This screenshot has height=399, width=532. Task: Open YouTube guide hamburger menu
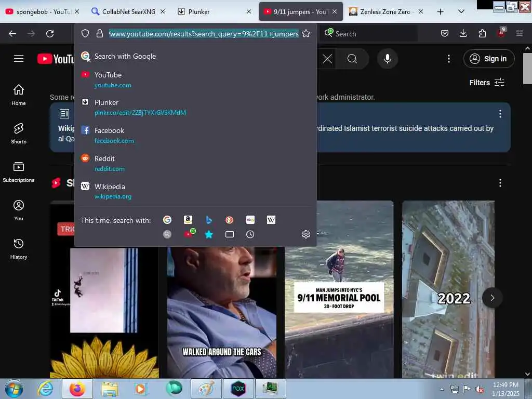(x=19, y=59)
